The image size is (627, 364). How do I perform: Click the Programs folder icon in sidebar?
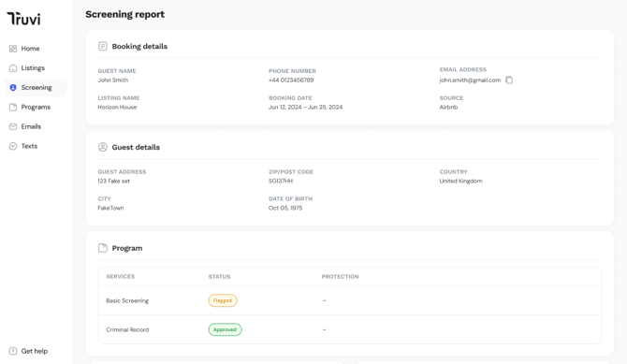coord(13,108)
